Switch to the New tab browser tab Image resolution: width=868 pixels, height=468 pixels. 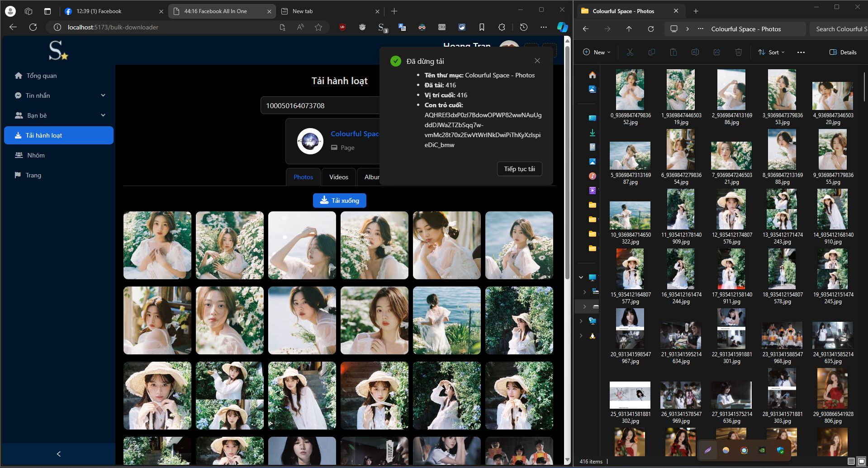[x=331, y=11]
